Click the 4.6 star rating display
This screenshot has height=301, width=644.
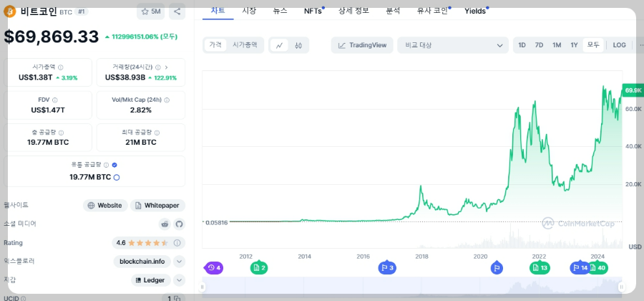tap(142, 243)
